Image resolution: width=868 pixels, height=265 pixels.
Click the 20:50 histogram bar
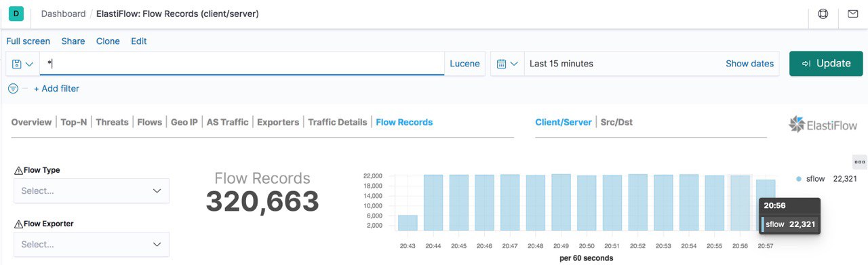pos(587,203)
